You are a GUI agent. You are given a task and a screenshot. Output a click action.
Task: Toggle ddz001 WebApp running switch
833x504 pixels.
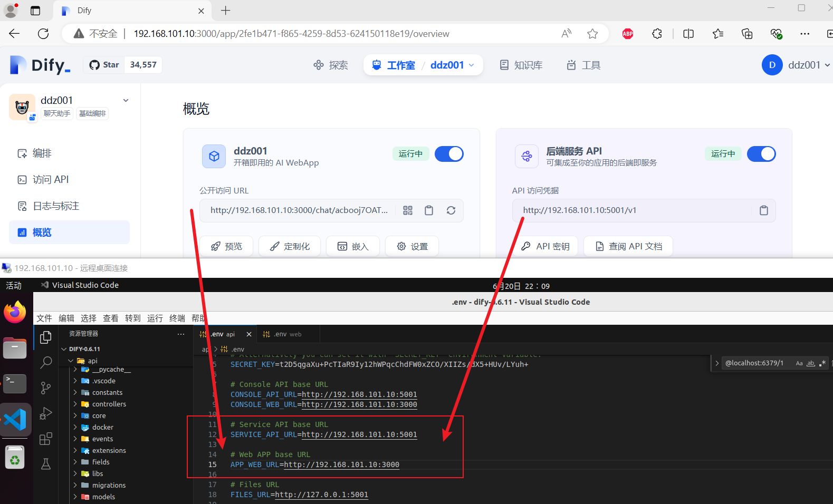point(449,154)
